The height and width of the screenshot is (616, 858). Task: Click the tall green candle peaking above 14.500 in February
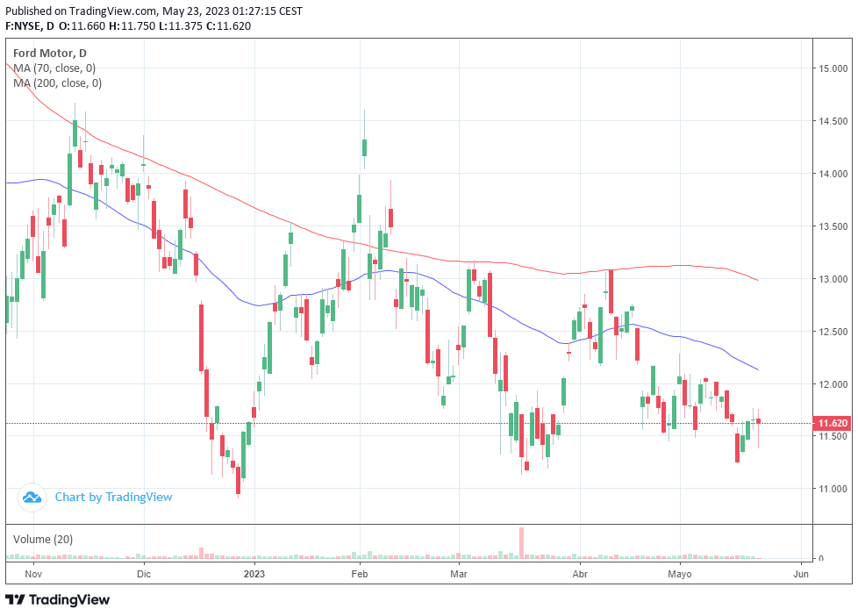point(364,147)
